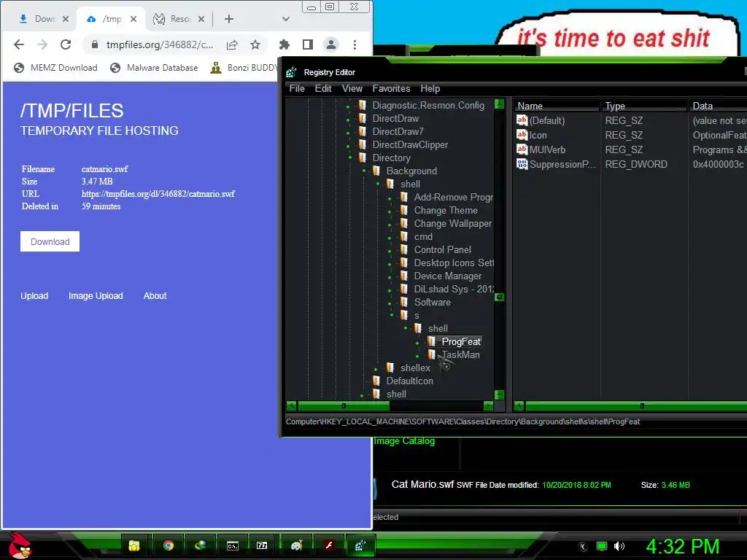Close the Downloads tab

66,19
